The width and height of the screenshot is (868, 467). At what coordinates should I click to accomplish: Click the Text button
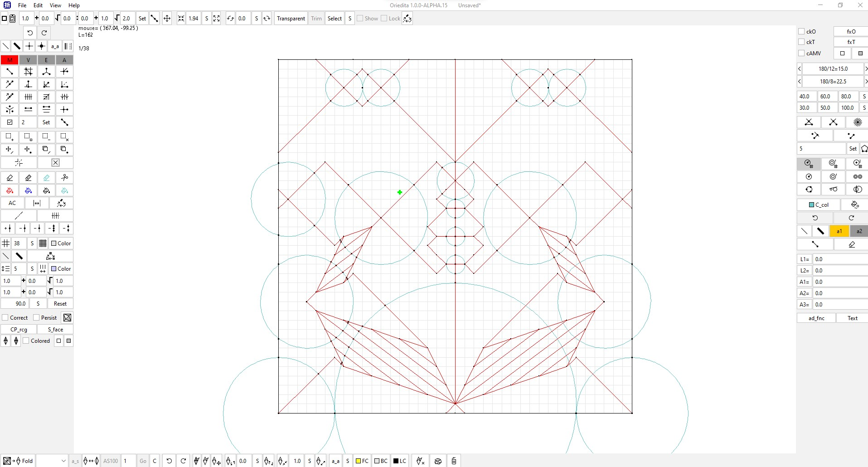point(852,318)
